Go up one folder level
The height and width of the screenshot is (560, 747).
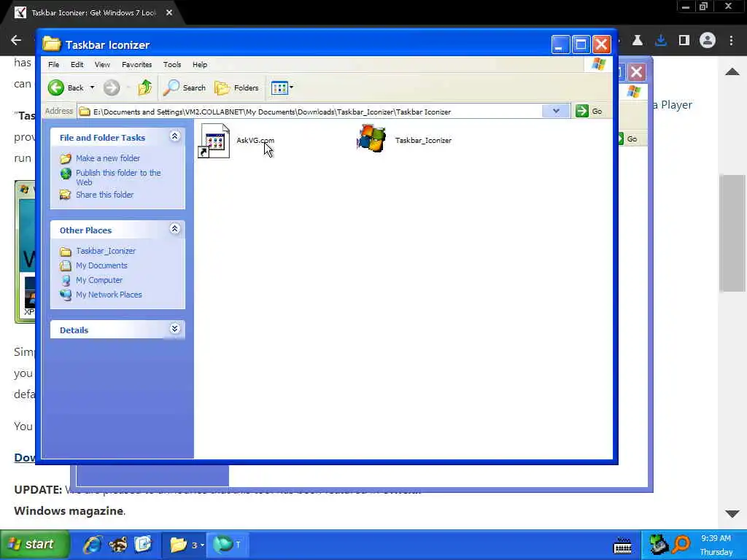[145, 87]
